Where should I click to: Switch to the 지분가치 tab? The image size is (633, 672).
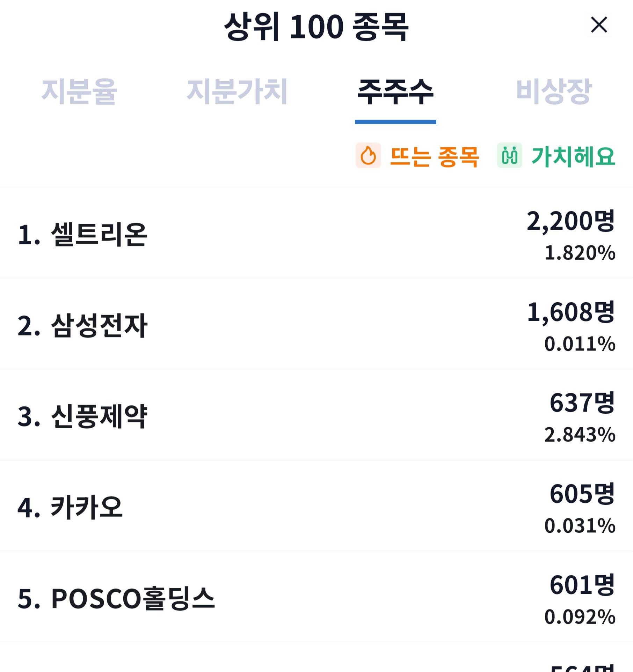click(x=237, y=91)
